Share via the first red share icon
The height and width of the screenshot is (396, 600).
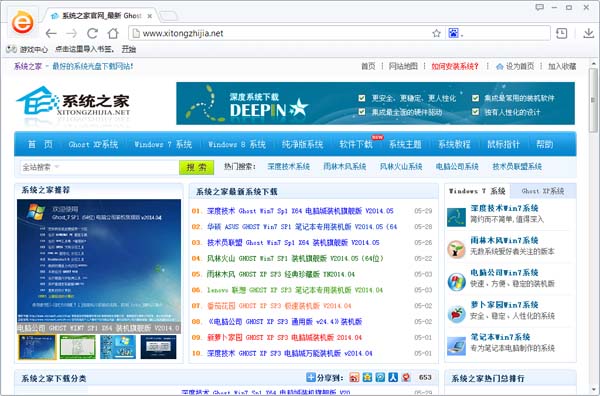(x=354, y=378)
